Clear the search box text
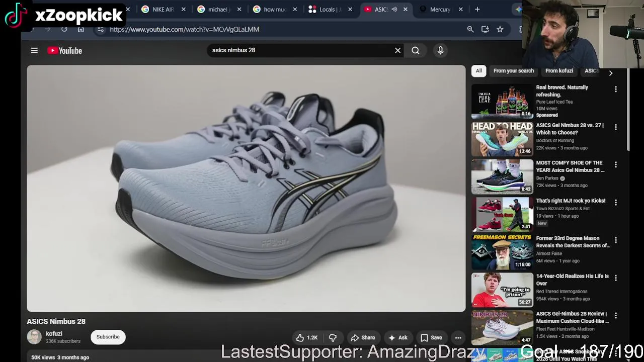 (397, 50)
